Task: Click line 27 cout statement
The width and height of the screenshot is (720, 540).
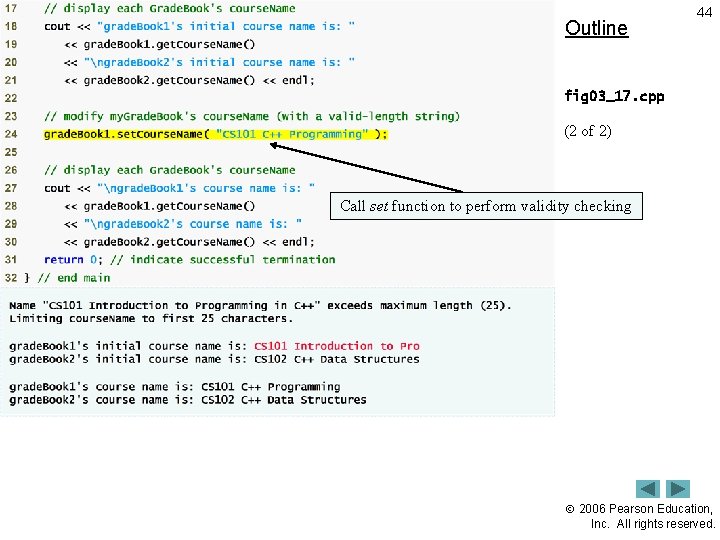Action: pyautogui.click(x=180, y=188)
